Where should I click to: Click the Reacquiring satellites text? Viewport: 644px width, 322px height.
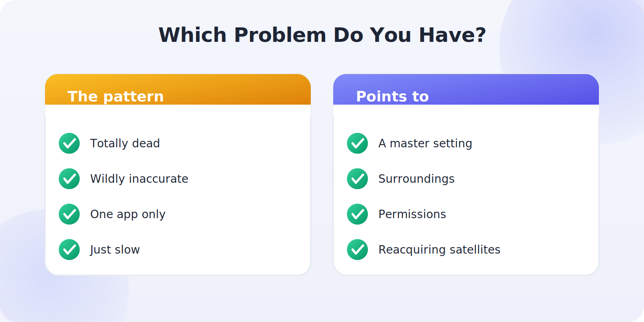pyautogui.click(x=439, y=250)
